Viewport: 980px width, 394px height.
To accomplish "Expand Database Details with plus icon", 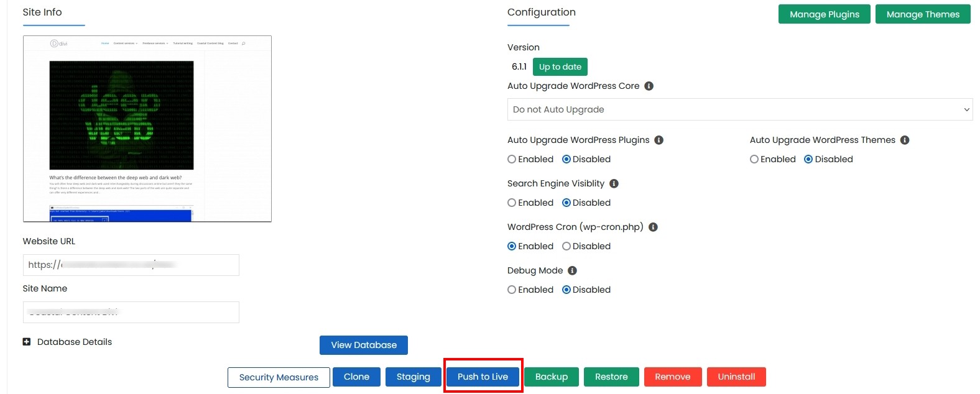I will pyautogui.click(x=27, y=342).
